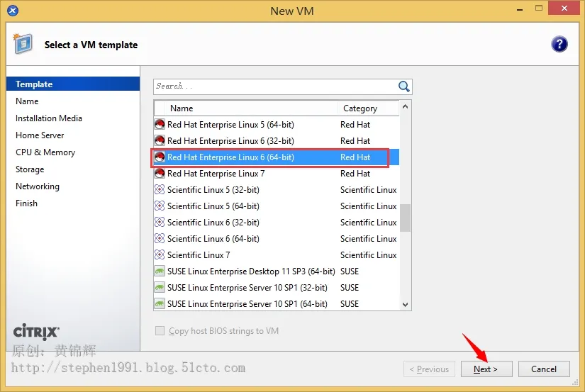Screen dimensions: 585x392
Task: Select SUSE Linux Enterprise Server 10 SP1 (32-bit)
Action: coord(277,288)
